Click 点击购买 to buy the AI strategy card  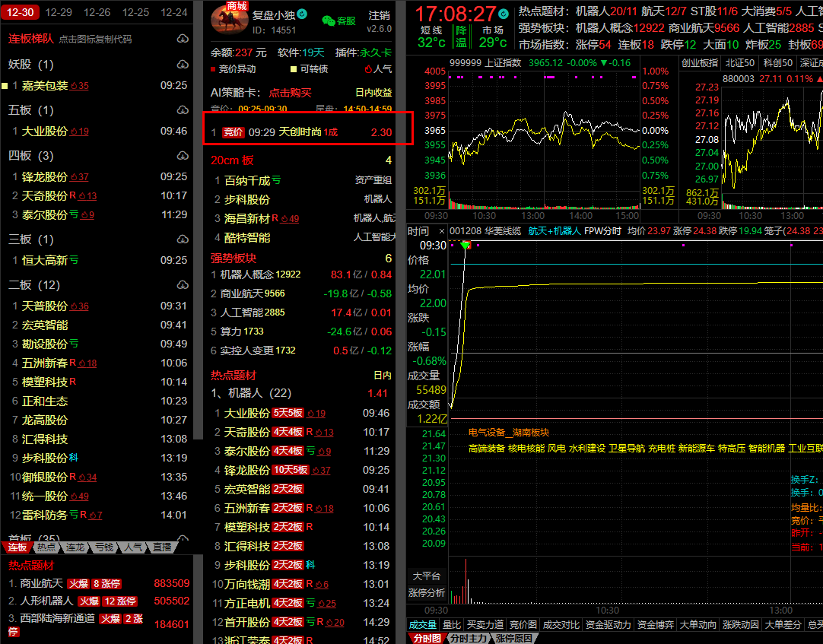[290, 92]
